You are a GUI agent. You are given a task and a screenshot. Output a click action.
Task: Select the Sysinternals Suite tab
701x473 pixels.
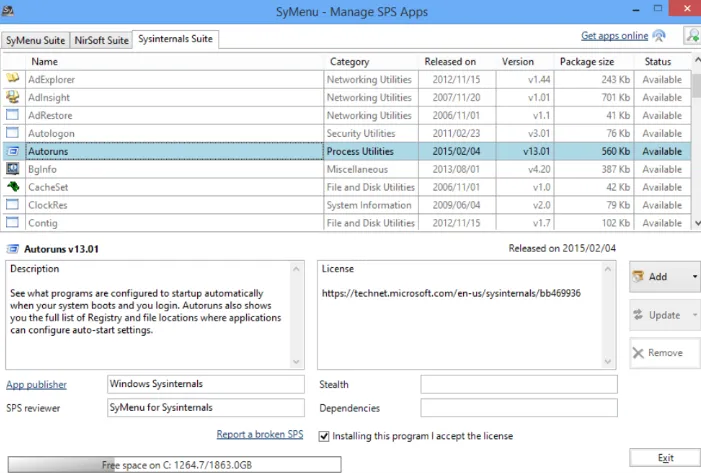(x=175, y=39)
